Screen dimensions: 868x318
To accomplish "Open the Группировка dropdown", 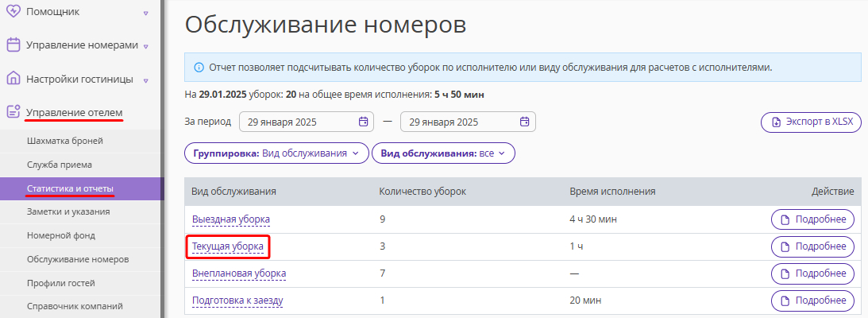I will [276, 153].
